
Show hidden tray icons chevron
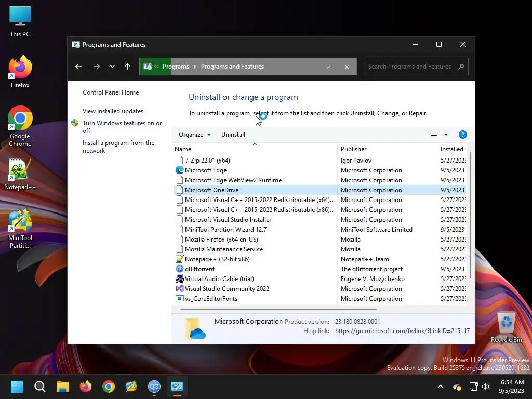click(x=441, y=387)
